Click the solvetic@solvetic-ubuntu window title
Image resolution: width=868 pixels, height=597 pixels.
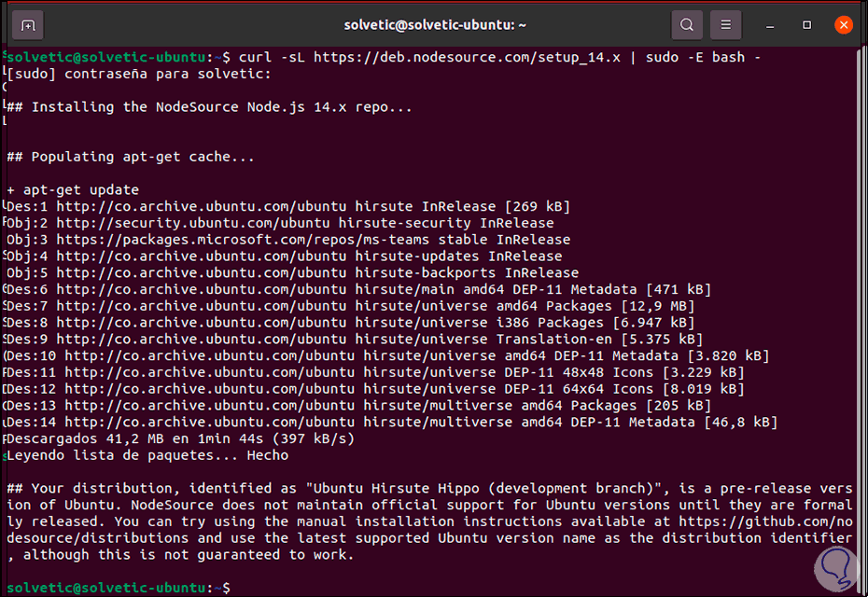pos(433,24)
